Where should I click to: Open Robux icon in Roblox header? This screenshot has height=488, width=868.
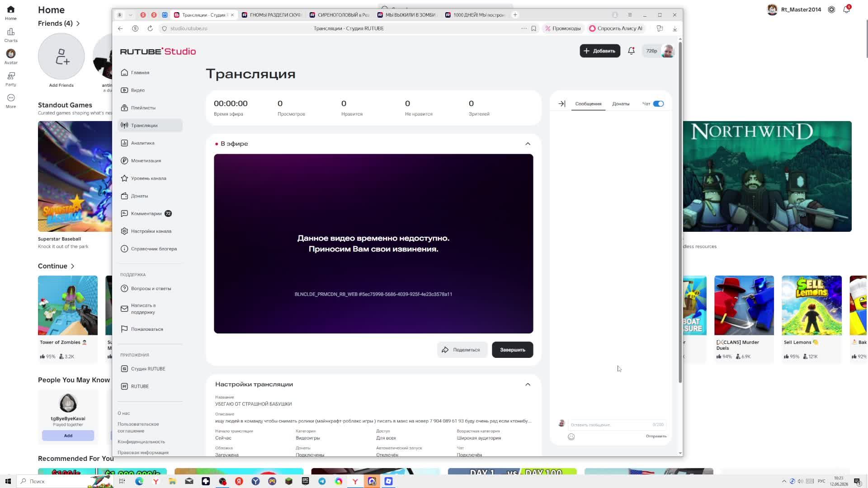[x=831, y=9]
